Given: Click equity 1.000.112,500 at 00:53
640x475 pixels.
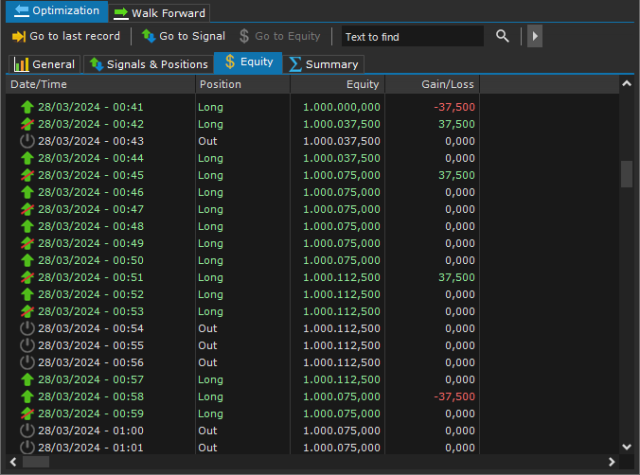Looking at the screenshot, I should coord(342,311).
